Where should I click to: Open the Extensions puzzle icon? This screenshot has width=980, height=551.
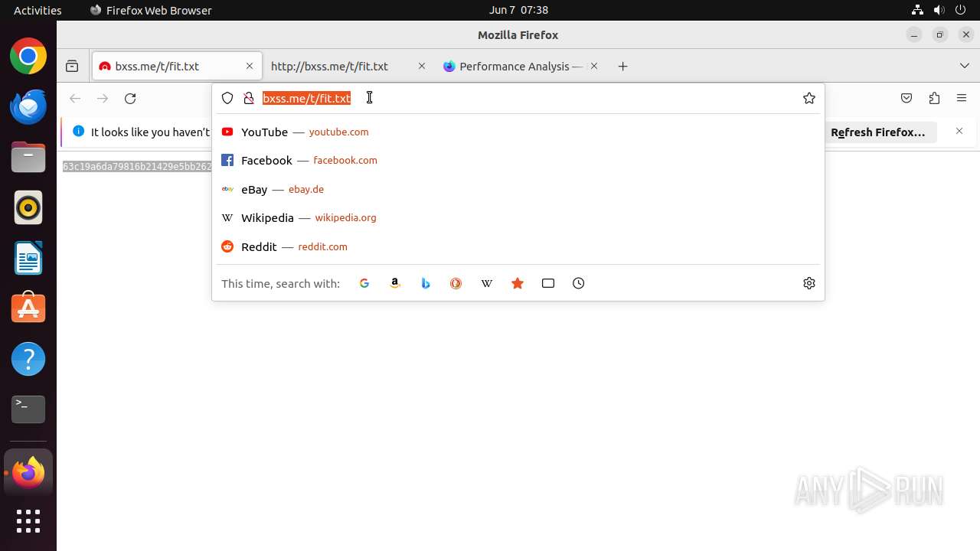tap(934, 99)
